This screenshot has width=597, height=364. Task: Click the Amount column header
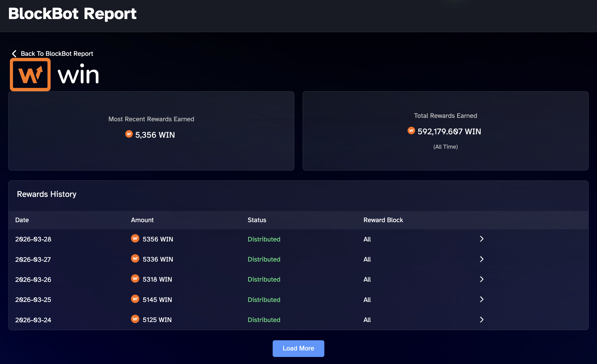[142, 220]
